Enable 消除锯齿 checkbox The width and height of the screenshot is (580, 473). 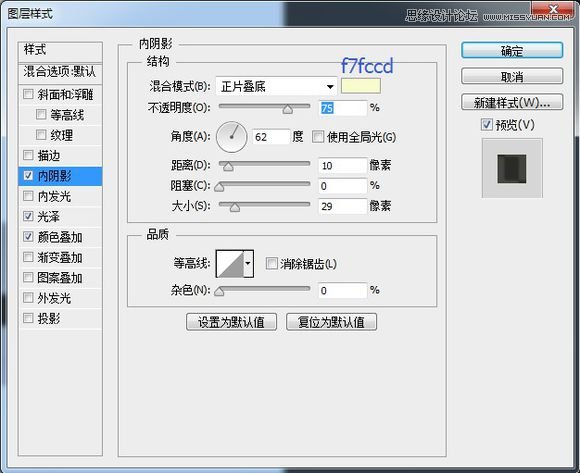(x=272, y=264)
